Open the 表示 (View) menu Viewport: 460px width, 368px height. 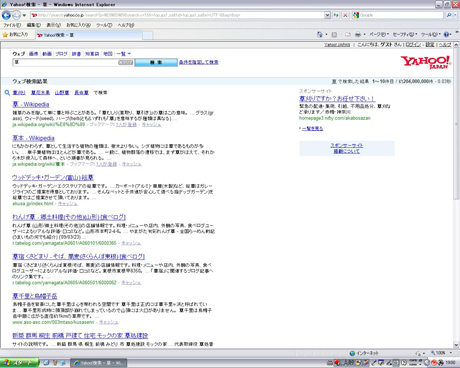point(53,25)
